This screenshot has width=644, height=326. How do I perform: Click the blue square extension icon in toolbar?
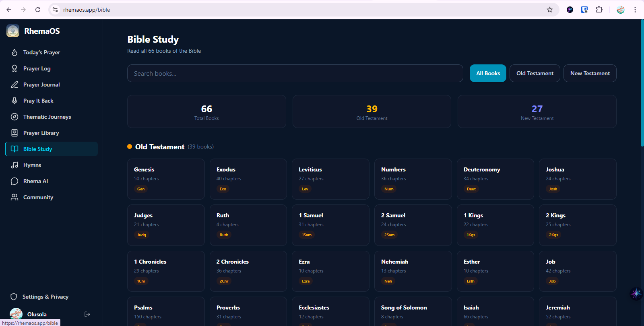(x=584, y=10)
